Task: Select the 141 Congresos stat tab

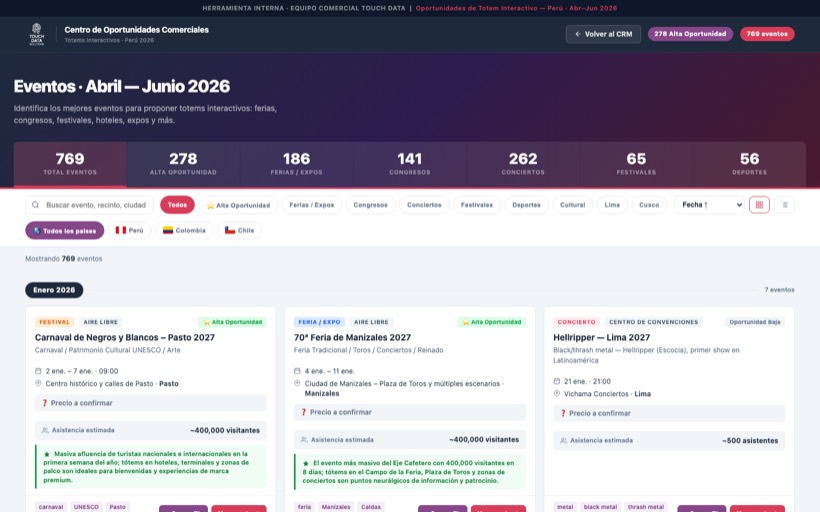Action: [409, 164]
